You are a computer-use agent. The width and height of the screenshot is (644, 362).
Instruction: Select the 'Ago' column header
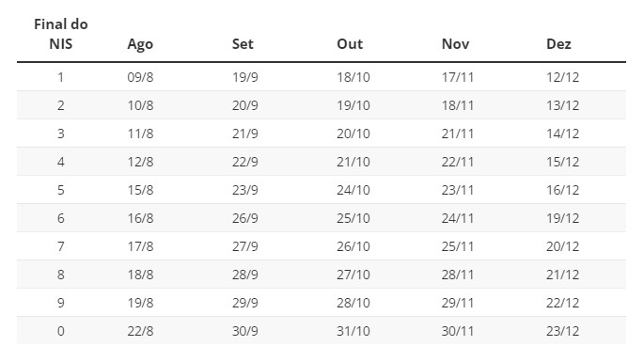point(140,44)
